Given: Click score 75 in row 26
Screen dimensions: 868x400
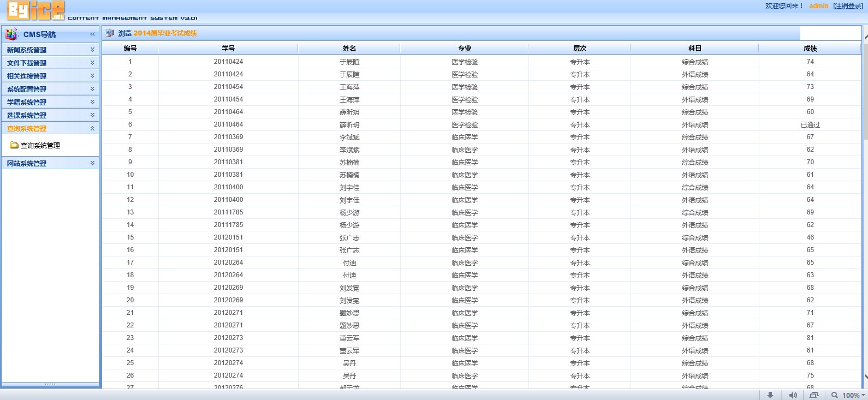Looking at the screenshot, I should coord(810,375).
